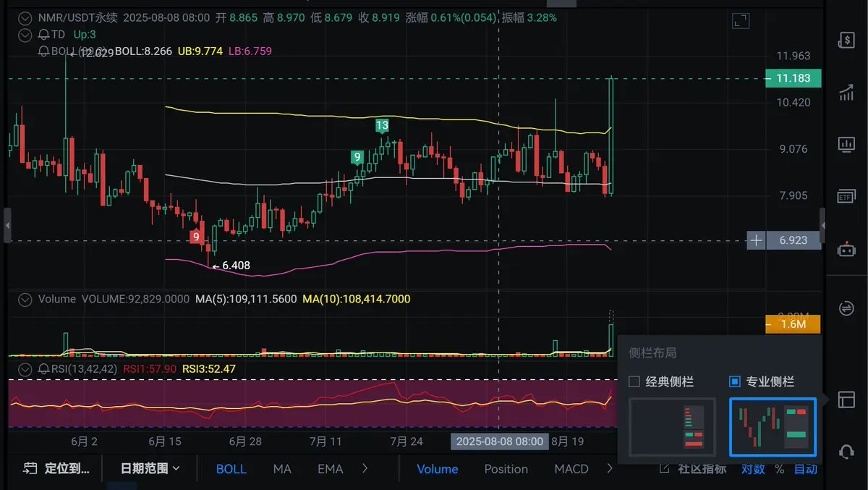Image resolution: width=868 pixels, height=490 pixels.
Task: Select the BOLL indicator tab
Action: click(x=231, y=468)
